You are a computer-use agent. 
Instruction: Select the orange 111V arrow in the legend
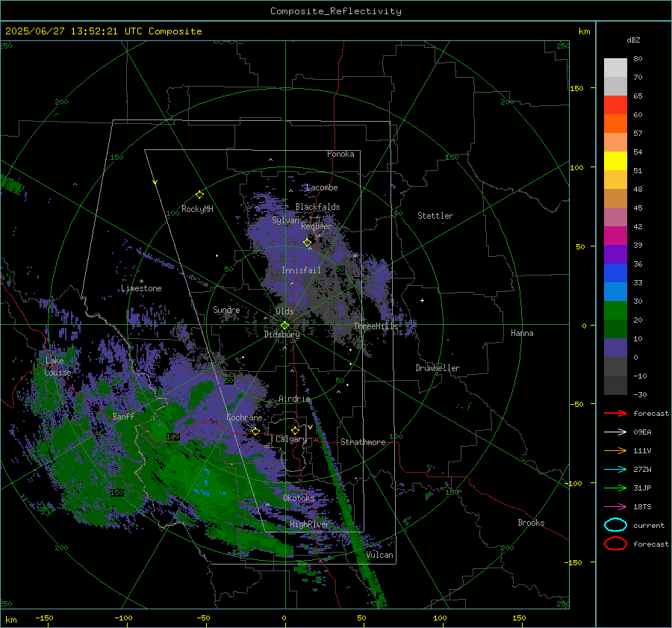[x=615, y=450]
